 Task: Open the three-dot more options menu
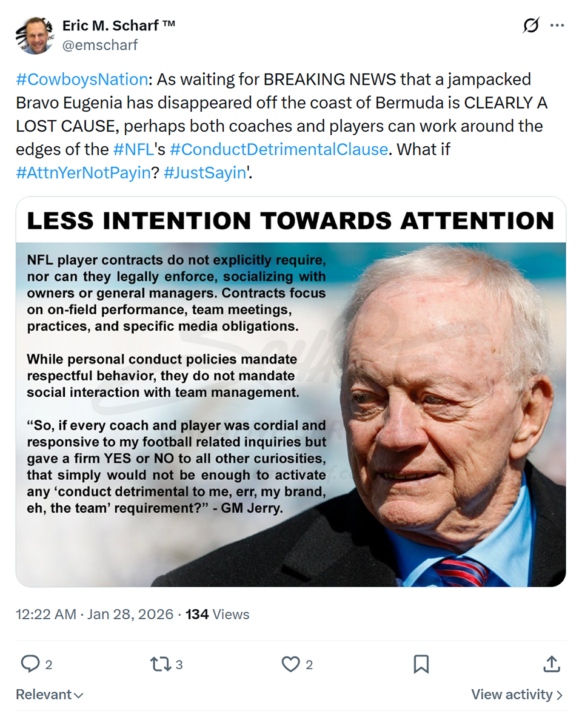tap(557, 26)
